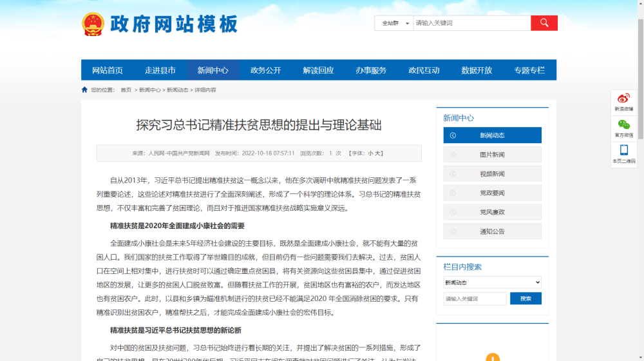This screenshot has height=361, width=644.
Task: Set font size to small (小)
Action: point(370,153)
